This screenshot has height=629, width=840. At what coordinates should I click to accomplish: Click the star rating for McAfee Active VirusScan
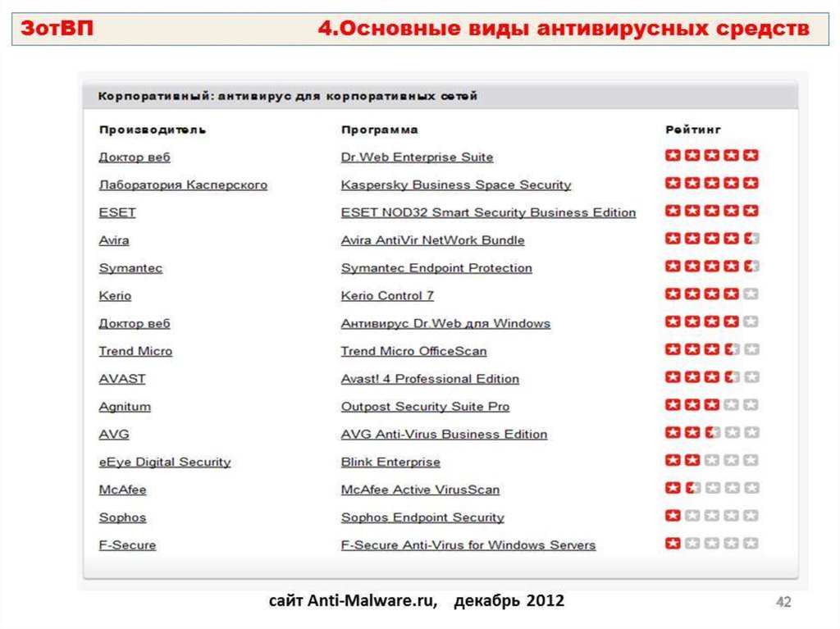(x=712, y=488)
